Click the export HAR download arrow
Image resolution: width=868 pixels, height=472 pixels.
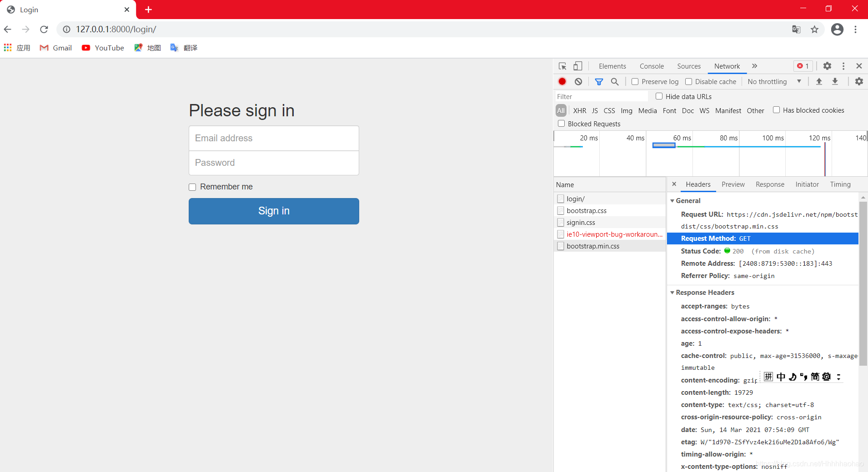835,82
